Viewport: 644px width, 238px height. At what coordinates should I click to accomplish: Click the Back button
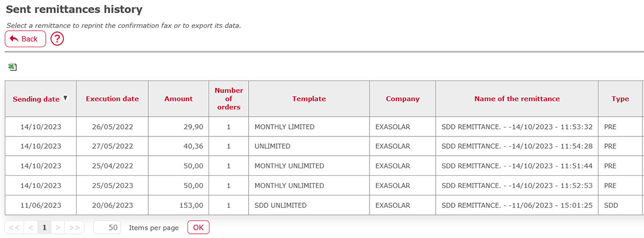click(25, 39)
